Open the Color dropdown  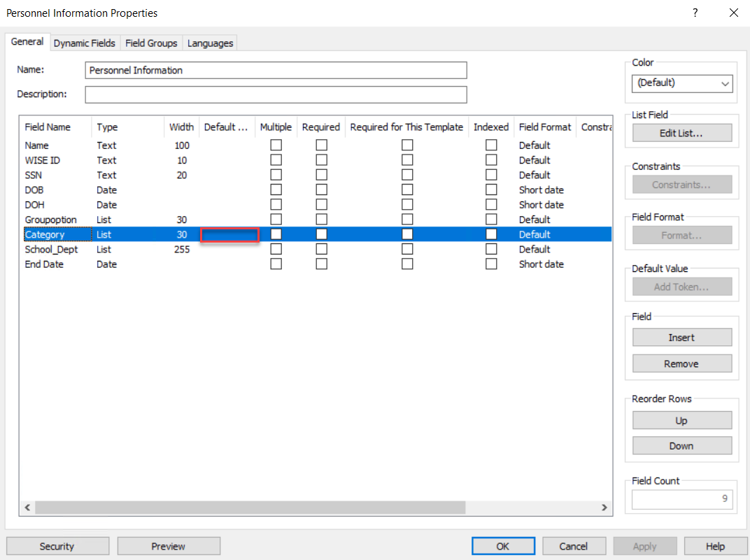[x=681, y=83]
